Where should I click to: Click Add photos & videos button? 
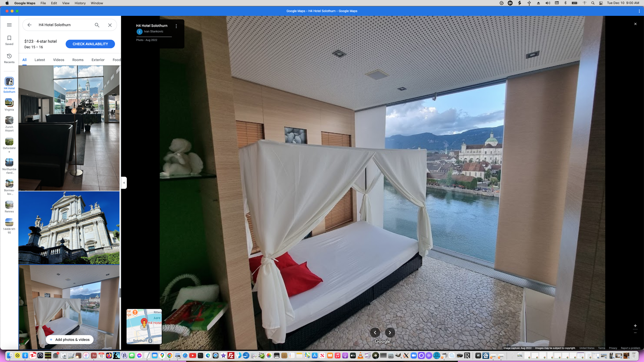coord(69,340)
